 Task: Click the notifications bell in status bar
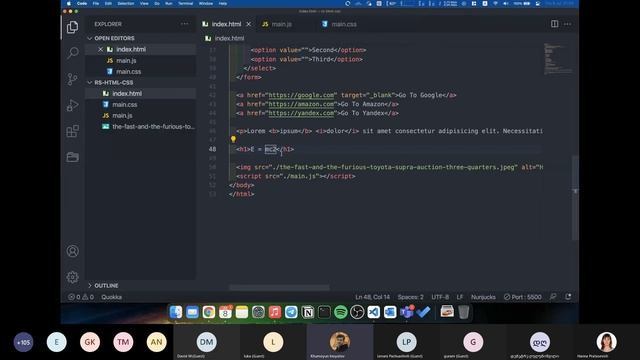pyautogui.click(x=568, y=297)
